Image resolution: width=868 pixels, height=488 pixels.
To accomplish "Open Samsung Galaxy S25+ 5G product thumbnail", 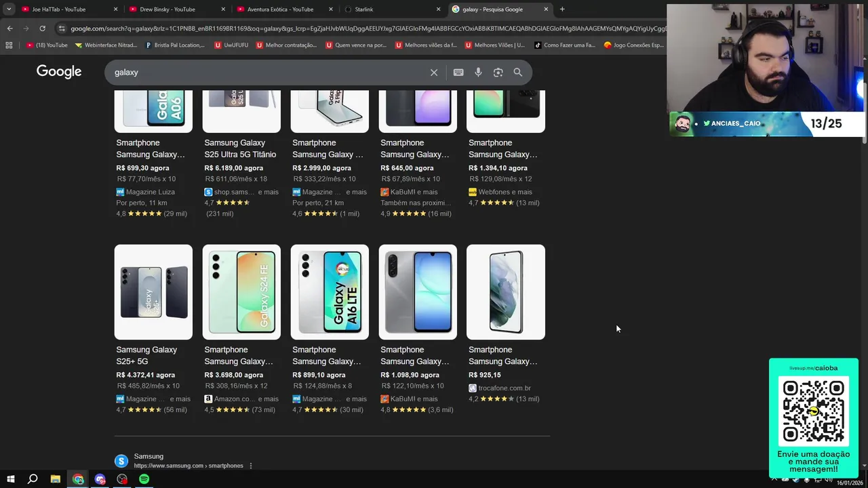I will (153, 292).
